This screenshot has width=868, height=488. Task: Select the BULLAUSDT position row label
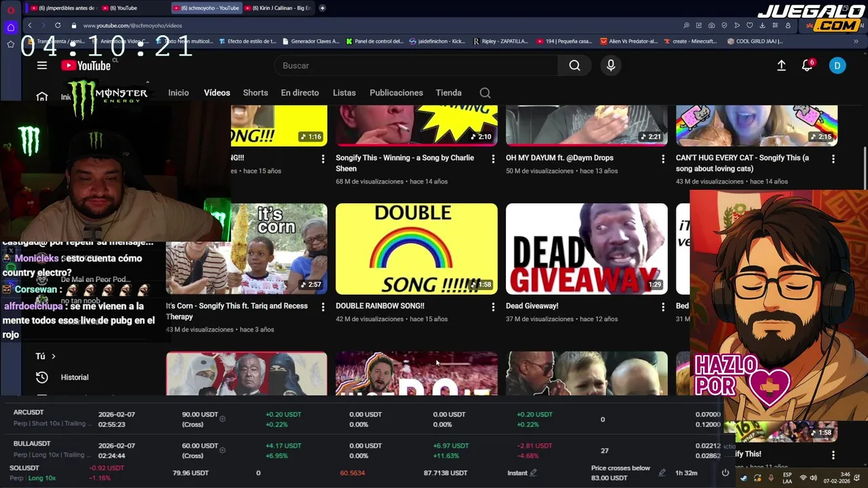(32, 443)
